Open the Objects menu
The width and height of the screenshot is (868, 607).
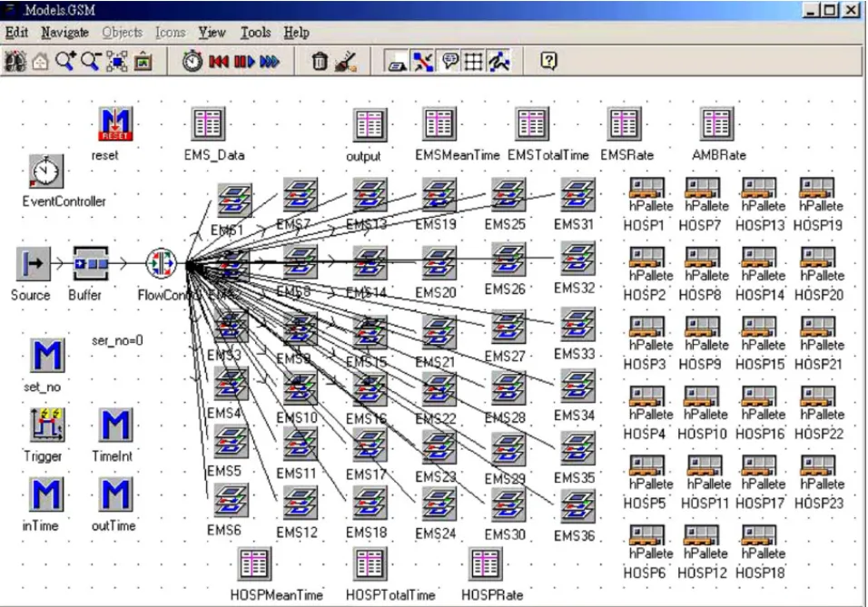click(x=122, y=33)
